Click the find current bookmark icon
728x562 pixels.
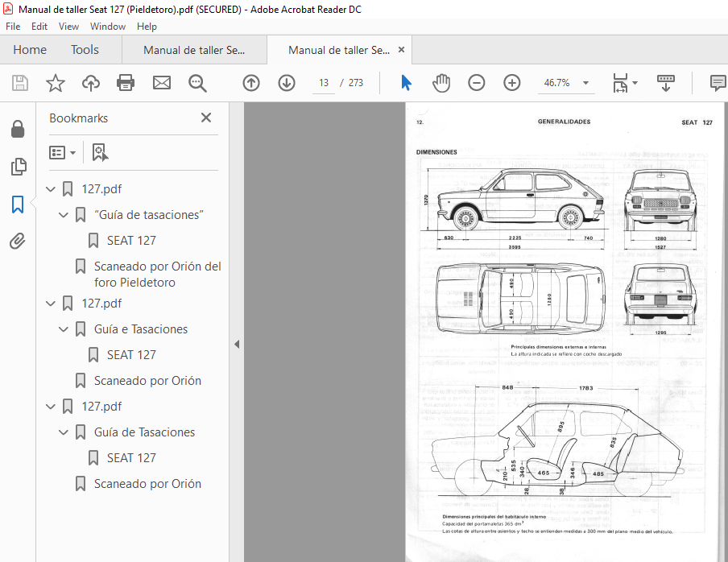[x=100, y=152]
